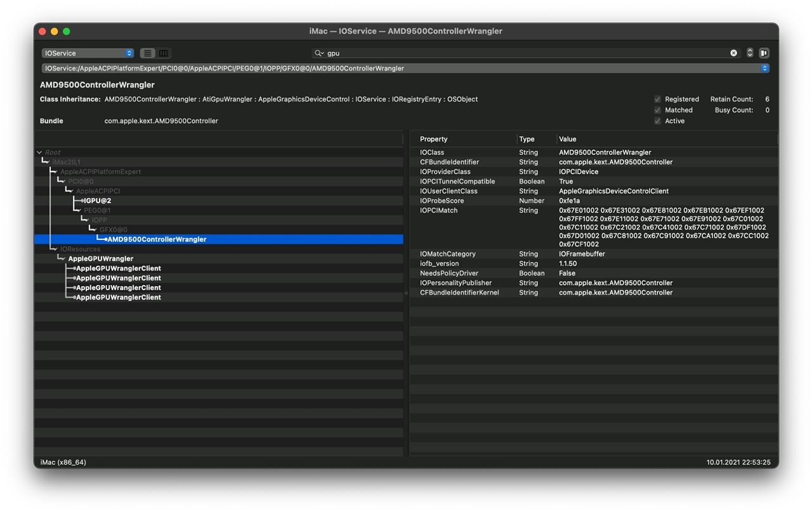812x513 pixels.
Task: Select the last AppleGPUWranglerClient entry
Action: click(119, 297)
